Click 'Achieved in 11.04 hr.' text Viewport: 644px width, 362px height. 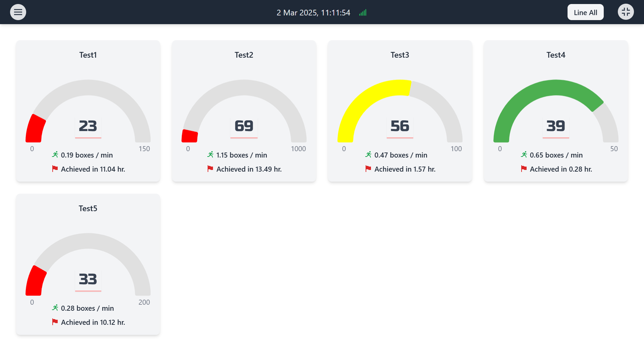[x=93, y=169]
